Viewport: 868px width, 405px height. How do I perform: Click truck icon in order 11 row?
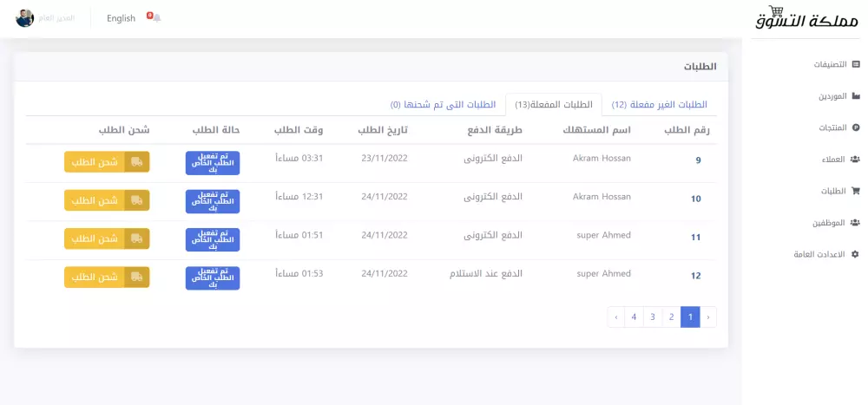click(x=137, y=238)
